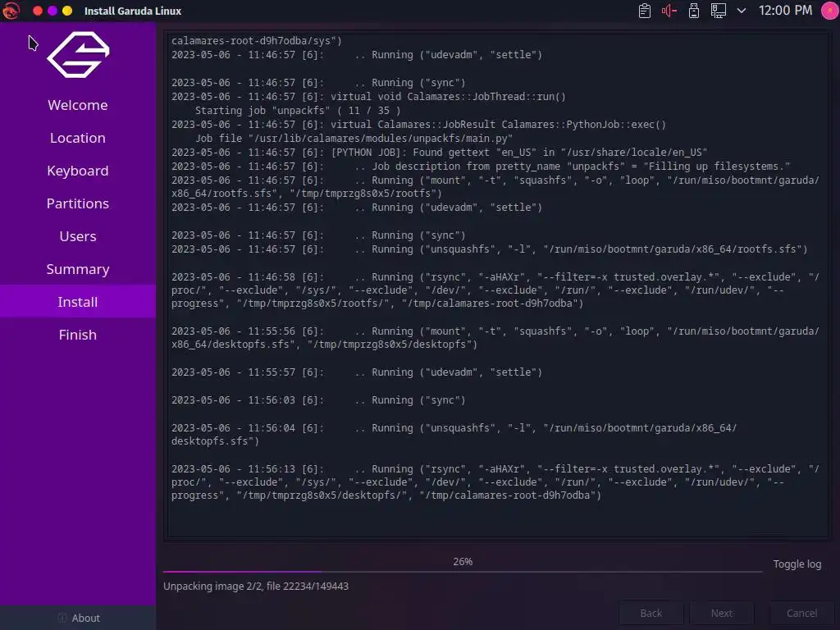Click the Next button
The image size is (840, 630).
pyautogui.click(x=722, y=613)
